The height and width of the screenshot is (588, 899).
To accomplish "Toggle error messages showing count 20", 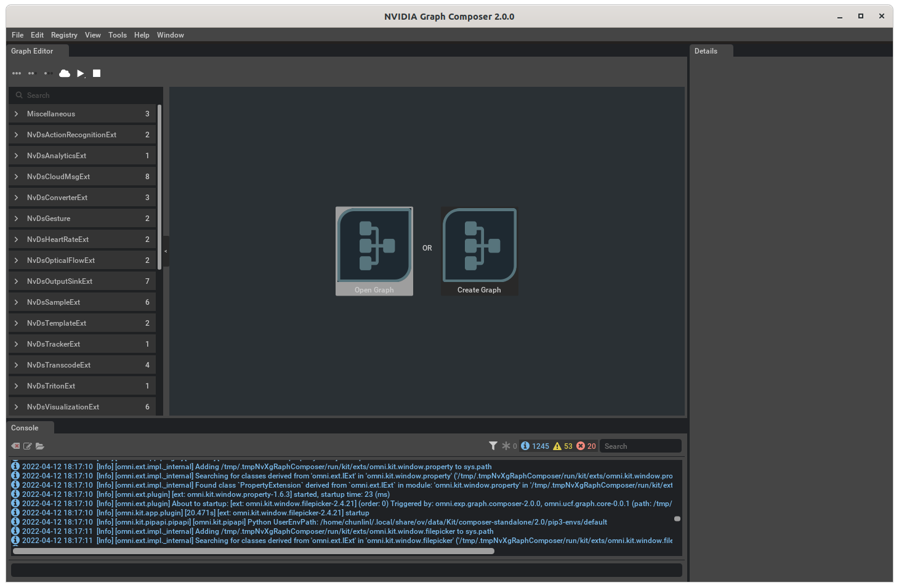I will coord(584,446).
